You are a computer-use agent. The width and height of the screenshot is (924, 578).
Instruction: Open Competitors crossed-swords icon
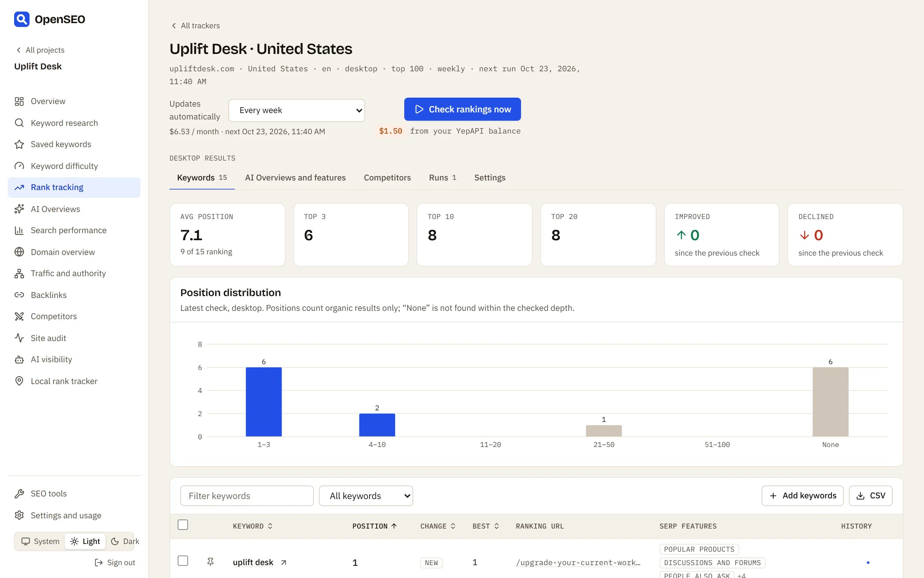[x=19, y=316]
